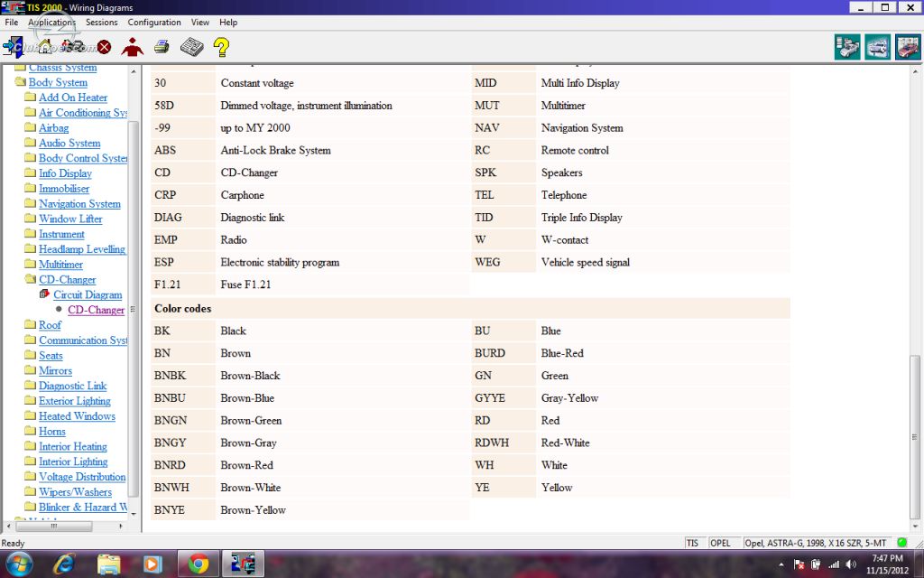Open Windows Explorer from taskbar

click(x=108, y=564)
